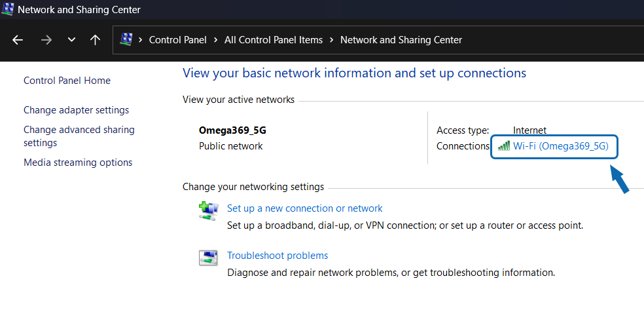This screenshot has height=329, width=644.
Task: Click the Troubleshoot problems icon
Action: click(208, 258)
